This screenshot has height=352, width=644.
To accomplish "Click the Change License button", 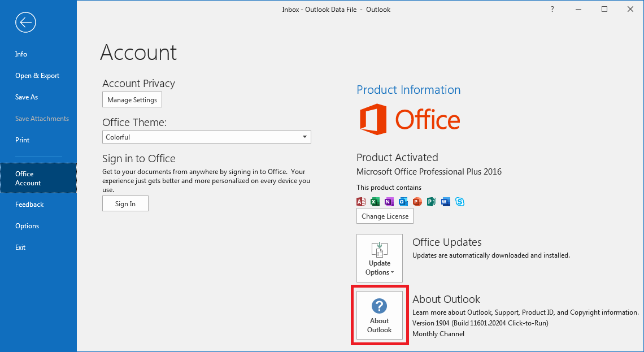I will point(385,216).
